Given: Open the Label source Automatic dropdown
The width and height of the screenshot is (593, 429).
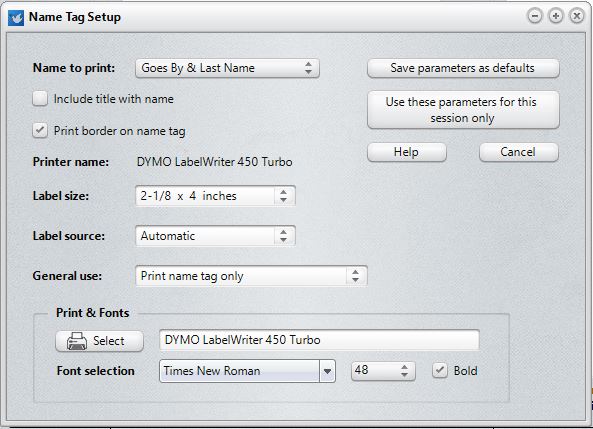Looking at the screenshot, I should 215,236.
